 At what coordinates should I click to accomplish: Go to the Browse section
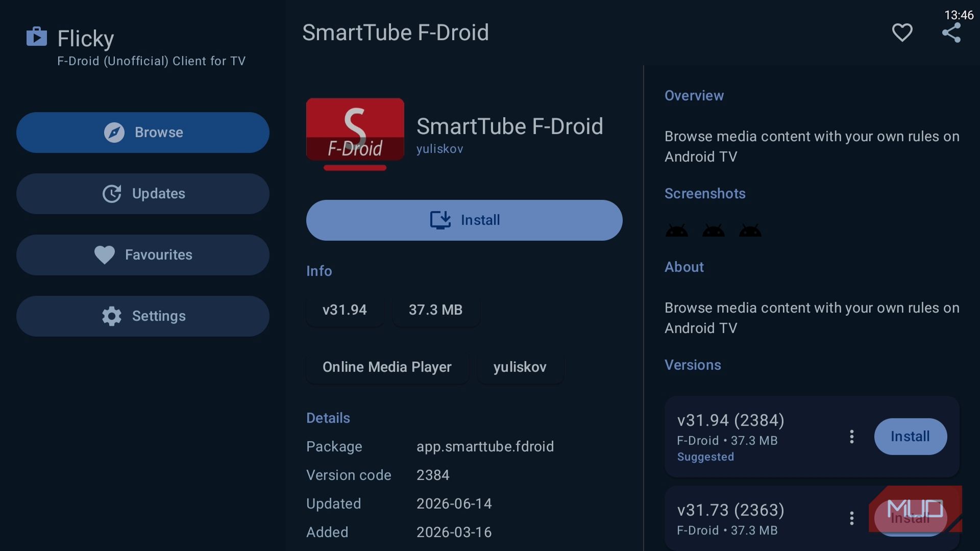pos(143,133)
